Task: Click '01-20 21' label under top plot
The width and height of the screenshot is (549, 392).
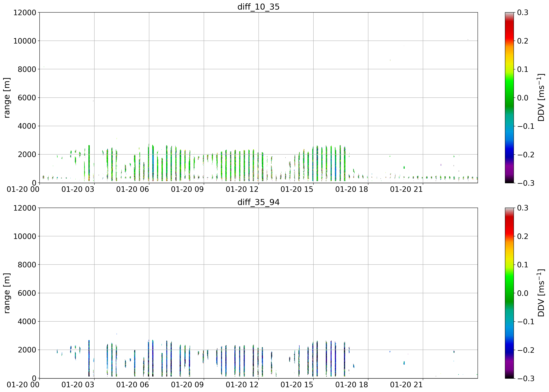Action: pyautogui.click(x=406, y=189)
